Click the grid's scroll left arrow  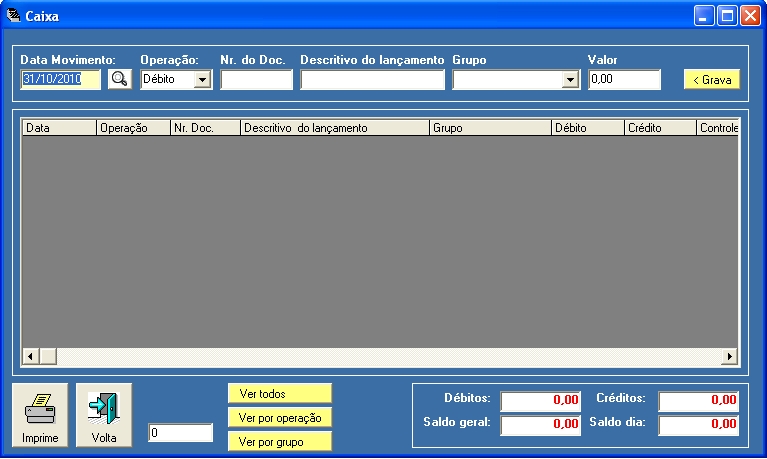click(x=30, y=356)
